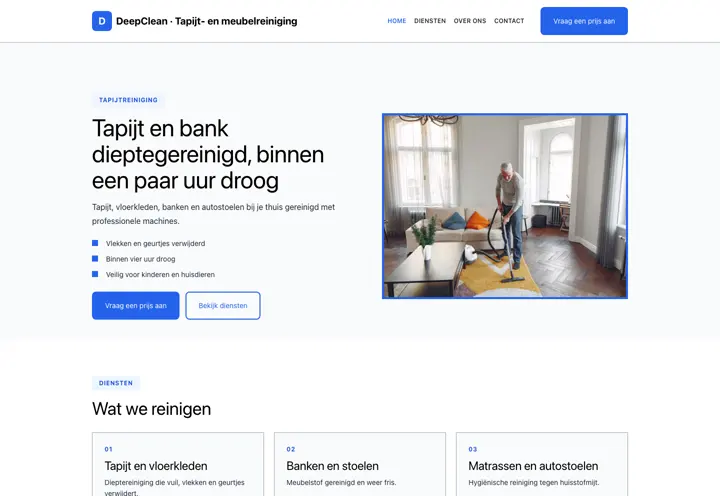Click blue square bullet beside Vlekken en geurtjes

point(95,243)
